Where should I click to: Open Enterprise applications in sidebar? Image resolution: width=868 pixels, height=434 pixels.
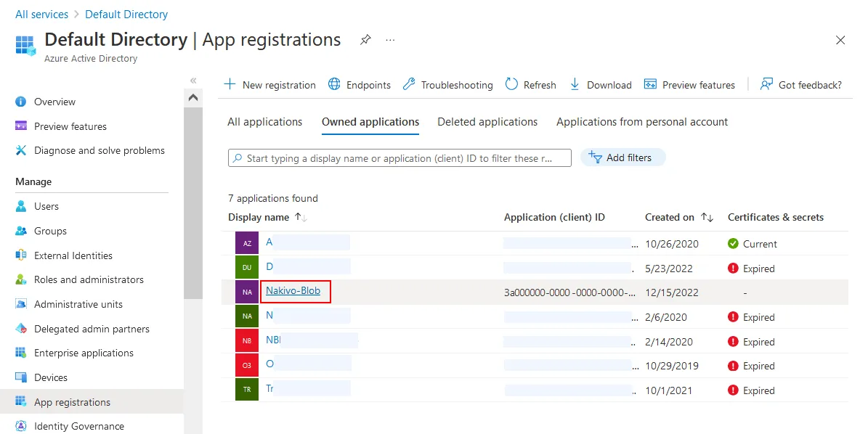tap(84, 353)
